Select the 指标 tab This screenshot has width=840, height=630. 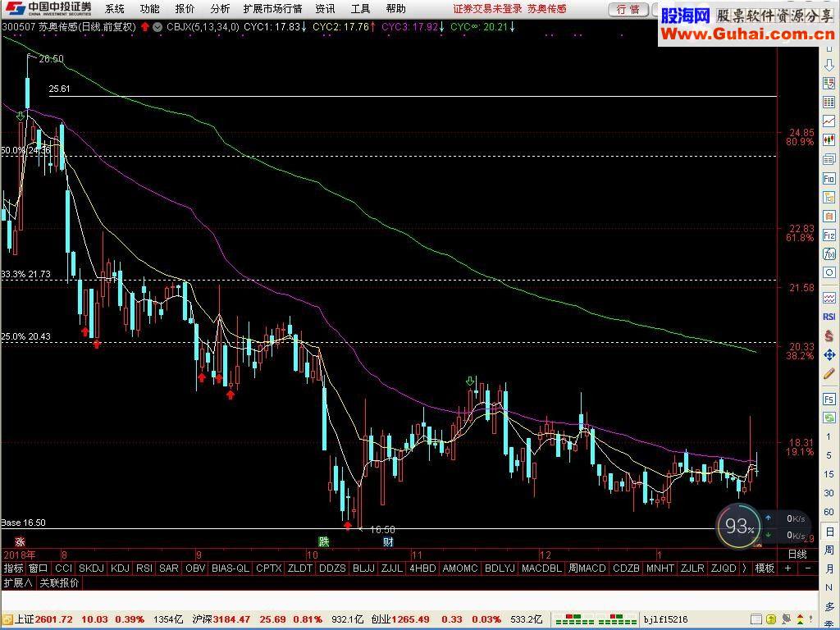[13, 568]
